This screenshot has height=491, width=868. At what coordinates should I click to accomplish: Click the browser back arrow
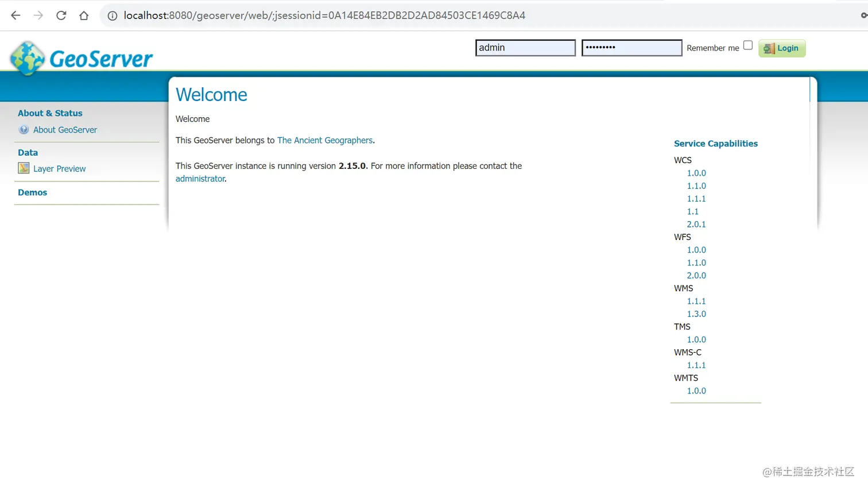coord(15,16)
